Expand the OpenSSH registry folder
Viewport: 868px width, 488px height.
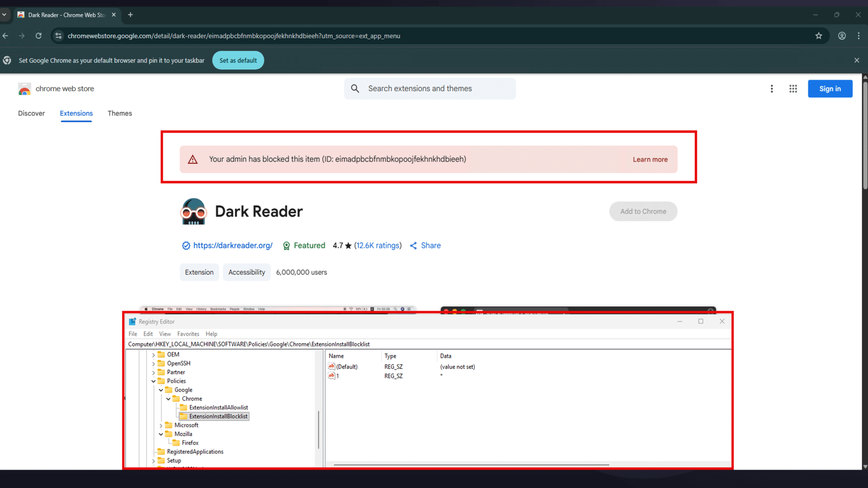(154, 364)
